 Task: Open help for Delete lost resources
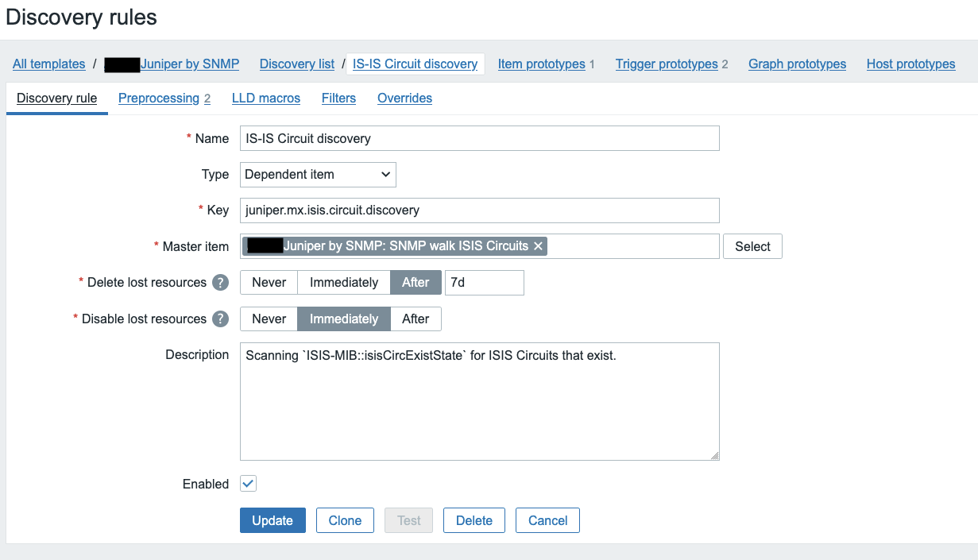(220, 283)
